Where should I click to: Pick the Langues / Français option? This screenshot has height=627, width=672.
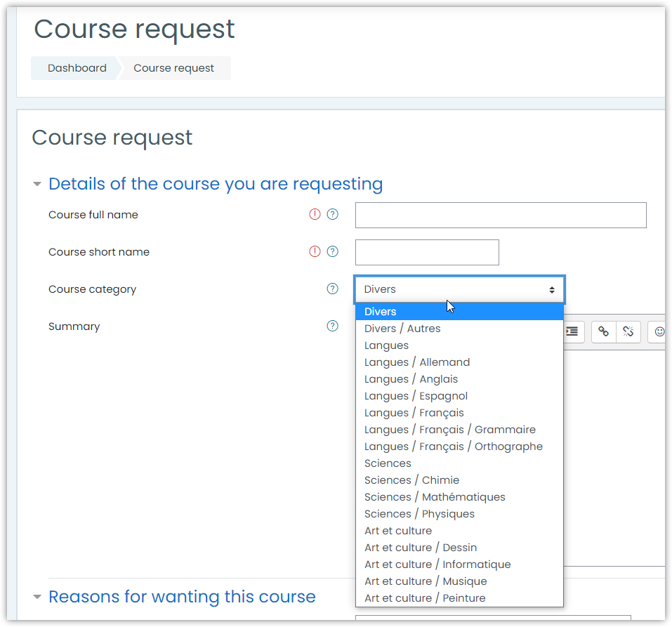pos(459,413)
